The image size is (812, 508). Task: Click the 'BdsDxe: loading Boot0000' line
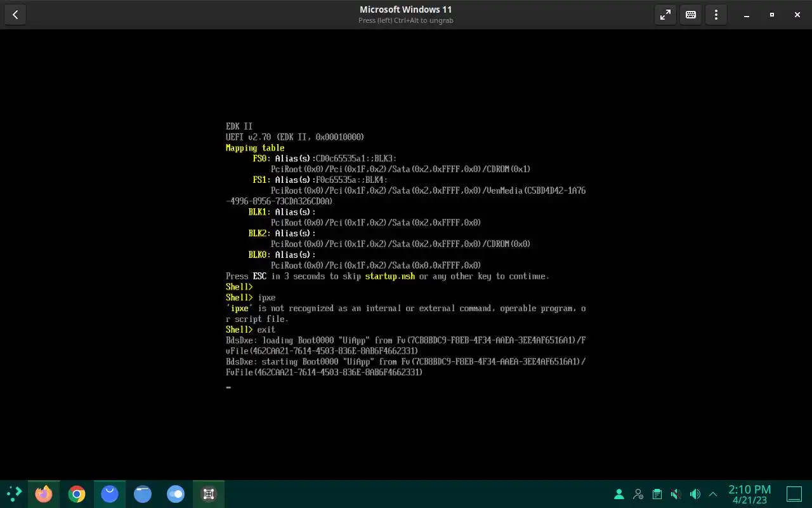pyautogui.click(x=406, y=345)
